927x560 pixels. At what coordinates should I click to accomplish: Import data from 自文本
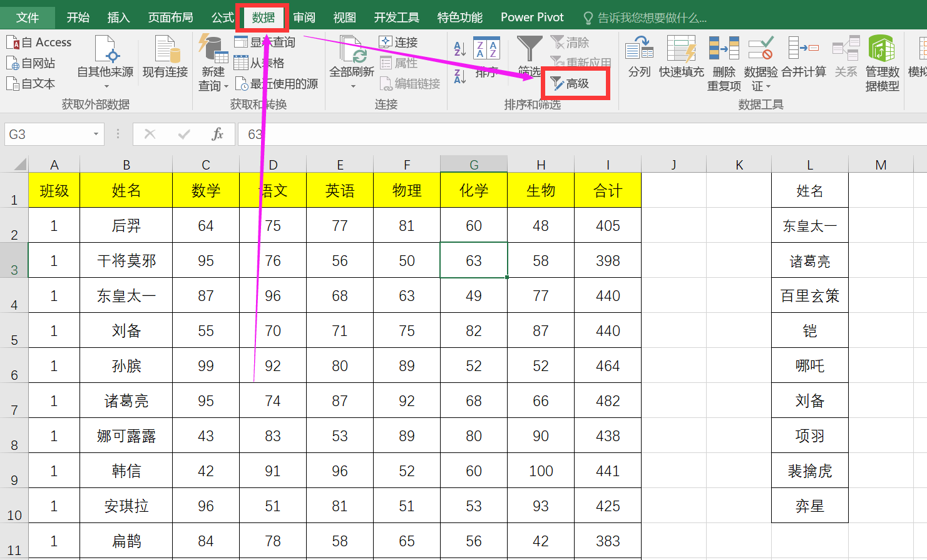pyautogui.click(x=31, y=83)
